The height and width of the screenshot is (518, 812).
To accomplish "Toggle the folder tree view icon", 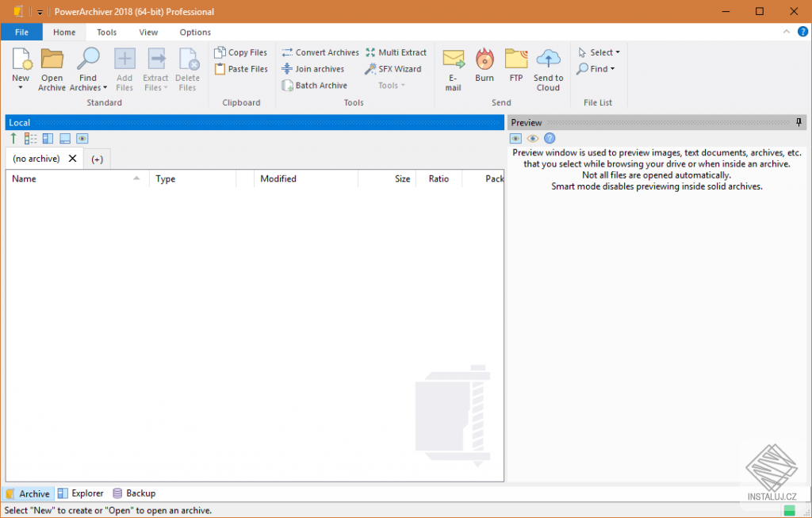I will tap(31, 138).
